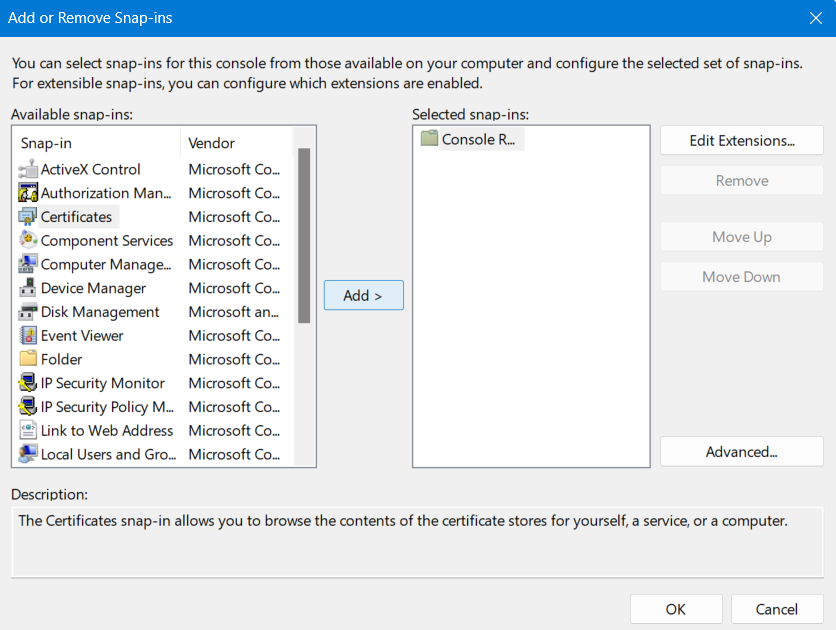
Task: Confirm changes with OK
Action: (x=676, y=608)
